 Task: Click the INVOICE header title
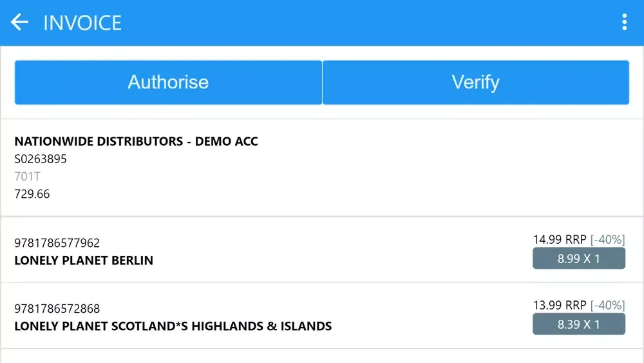pos(82,23)
